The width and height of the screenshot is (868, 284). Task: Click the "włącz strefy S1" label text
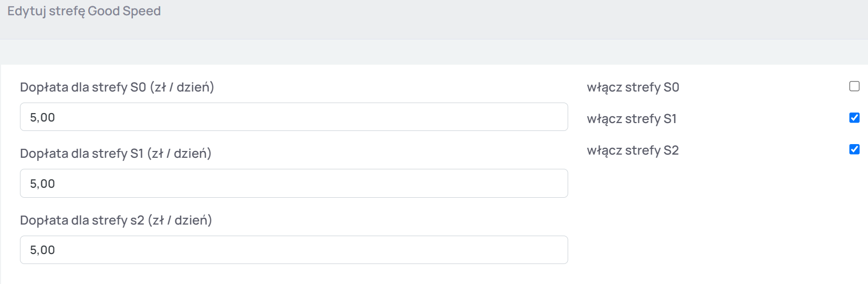pos(632,119)
